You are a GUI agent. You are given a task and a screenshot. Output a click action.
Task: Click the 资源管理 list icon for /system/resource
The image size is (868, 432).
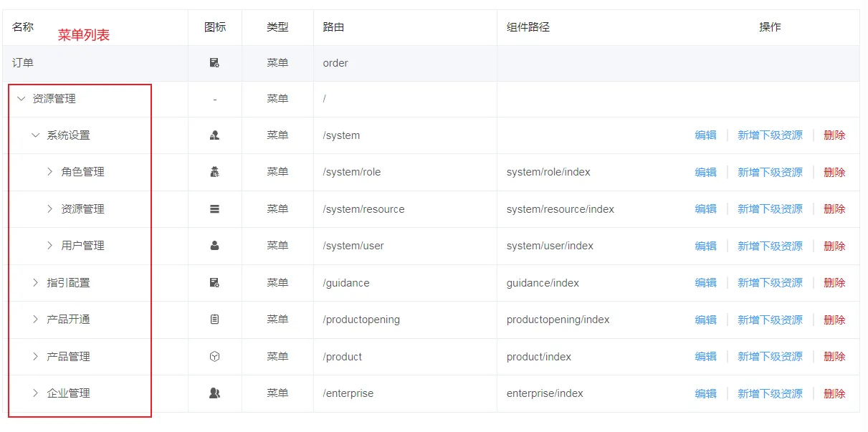pos(214,209)
